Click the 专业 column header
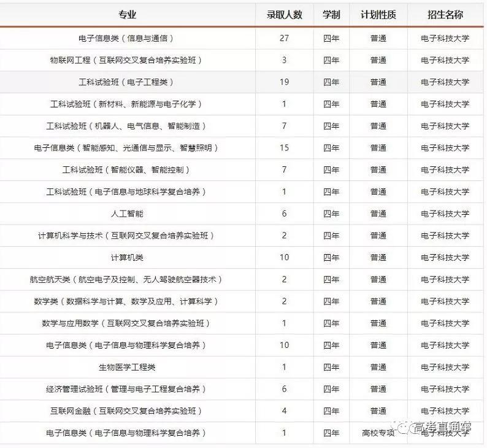This screenshot has height=448, width=487. point(128,15)
